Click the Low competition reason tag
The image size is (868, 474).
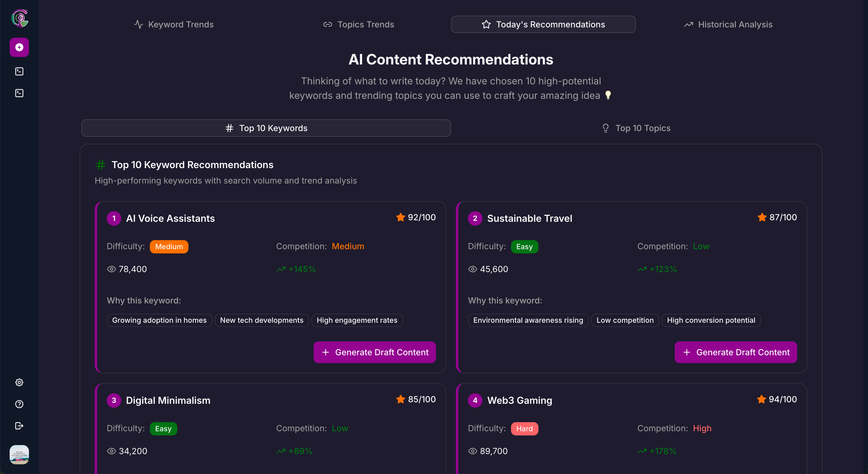(625, 320)
